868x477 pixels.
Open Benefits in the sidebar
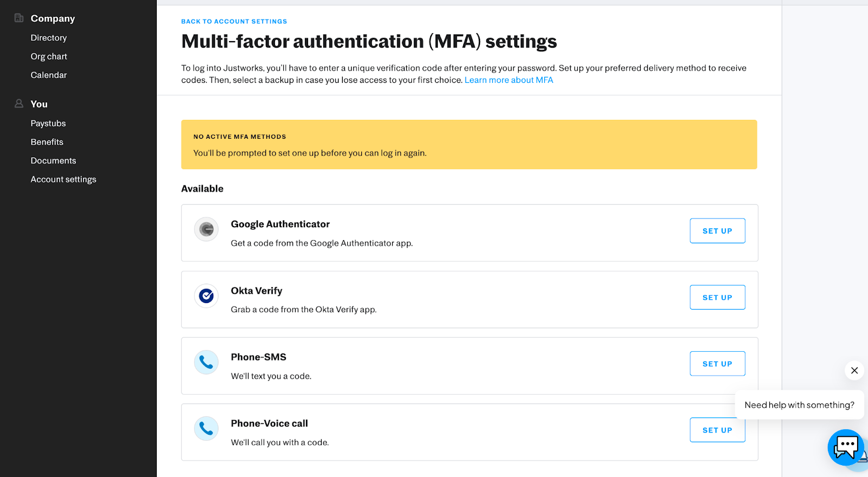47,142
